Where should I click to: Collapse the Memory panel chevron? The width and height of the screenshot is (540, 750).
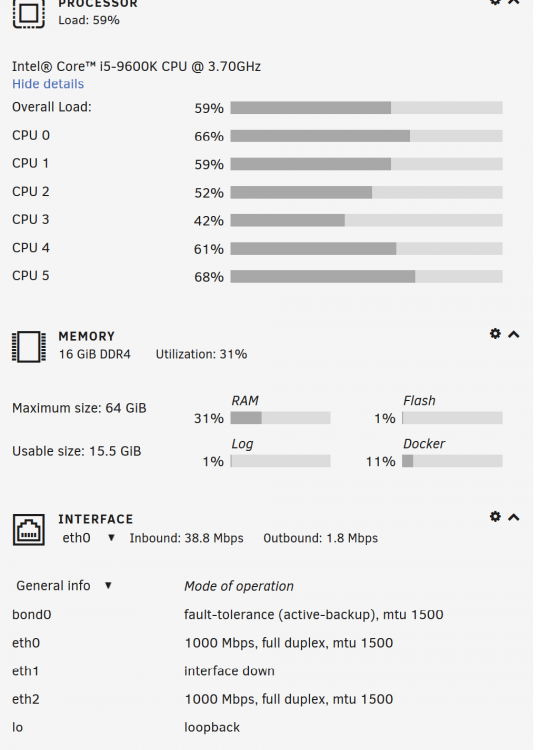coord(514,334)
